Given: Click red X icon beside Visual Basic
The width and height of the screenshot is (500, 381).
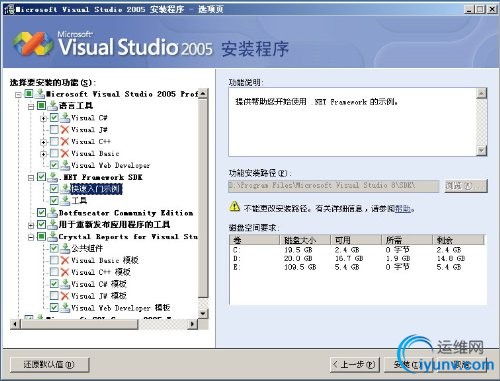Looking at the screenshot, I should pos(65,153).
